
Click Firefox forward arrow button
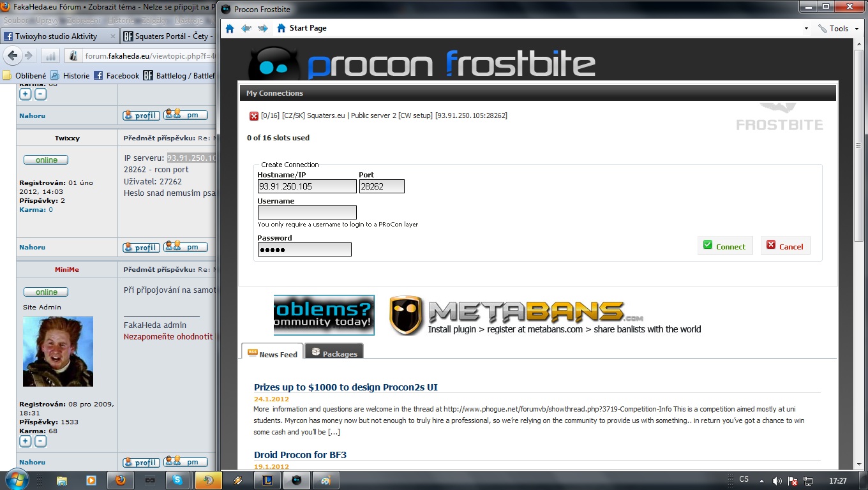point(29,56)
